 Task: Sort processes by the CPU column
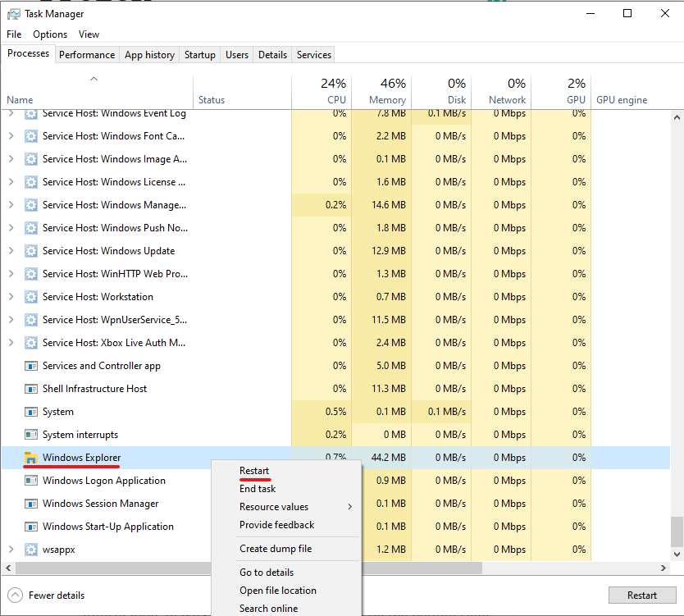(x=321, y=92)
